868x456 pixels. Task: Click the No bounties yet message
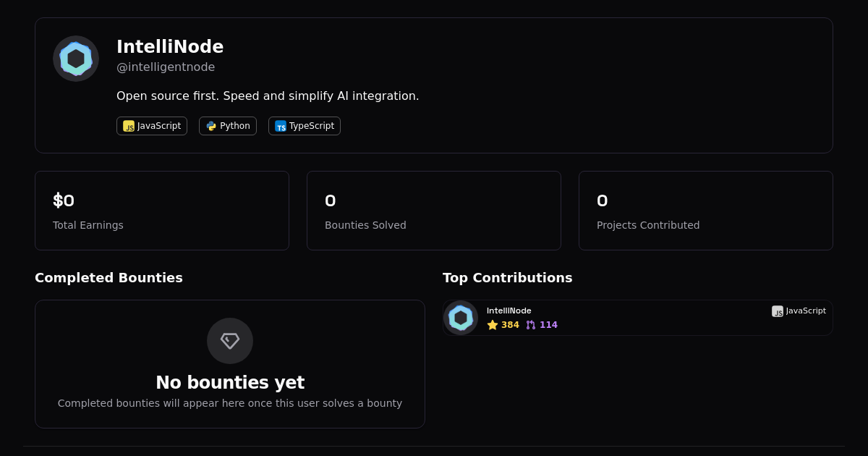point(230,383)
